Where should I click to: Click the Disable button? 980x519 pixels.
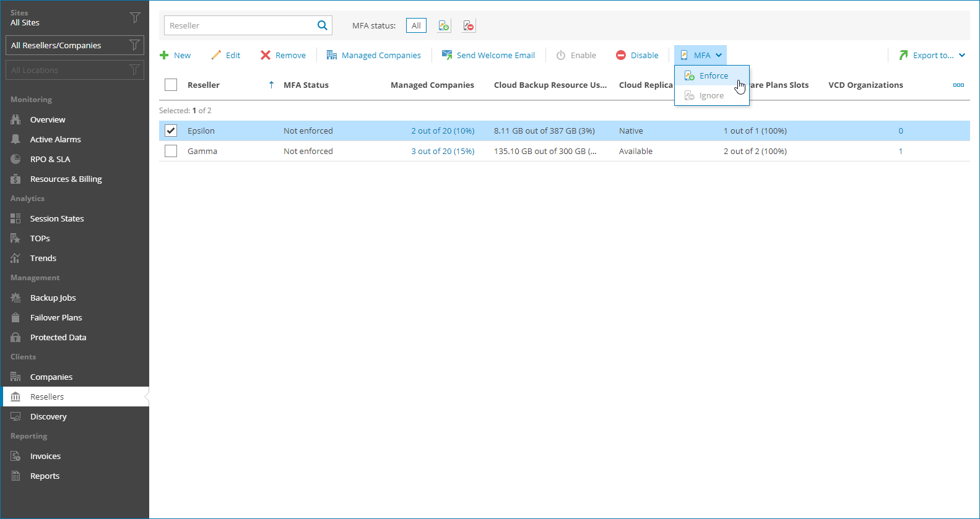pyautogui.click(x=637, y=55)
